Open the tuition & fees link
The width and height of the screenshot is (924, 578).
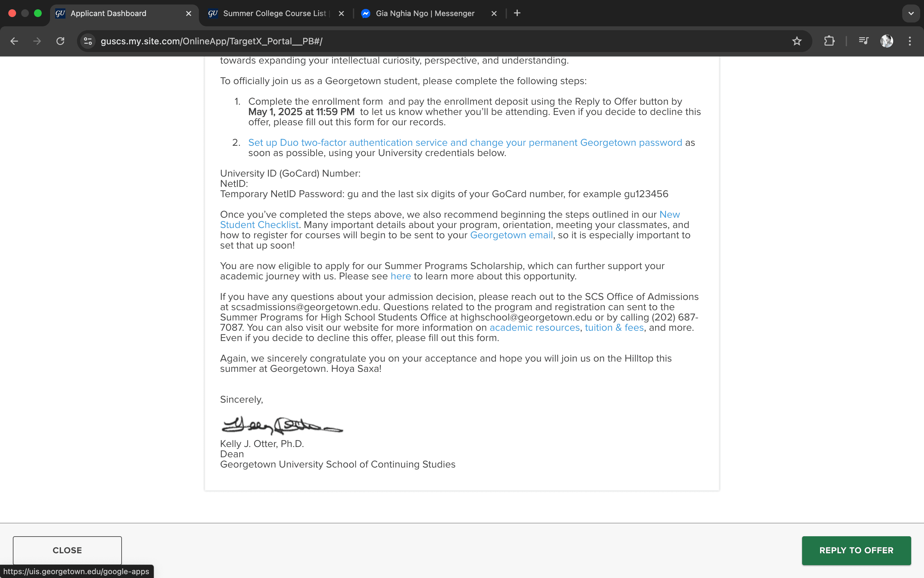[614, 328]
